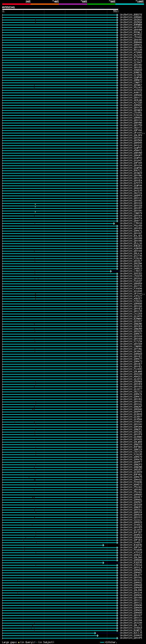Select the UniRef100_B1NEZ1 label
Screen dimensions: 146x644
[131, 631]
